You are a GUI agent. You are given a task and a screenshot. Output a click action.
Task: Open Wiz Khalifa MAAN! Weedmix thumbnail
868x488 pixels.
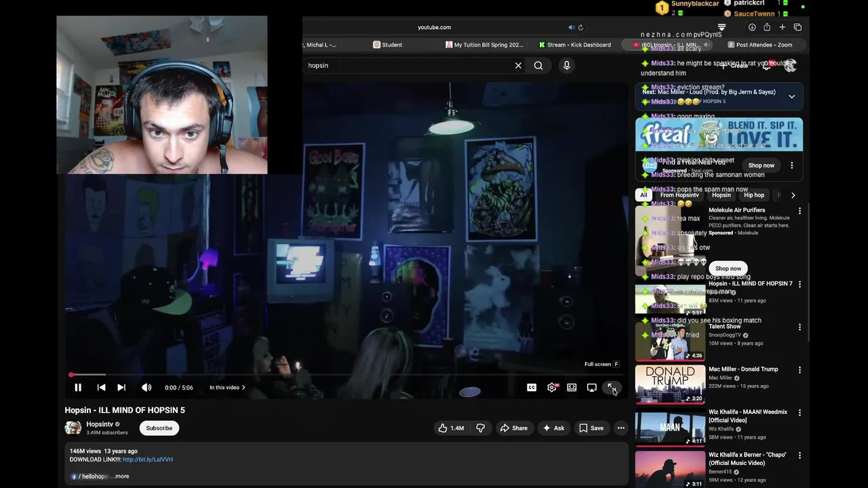[670, 427]
